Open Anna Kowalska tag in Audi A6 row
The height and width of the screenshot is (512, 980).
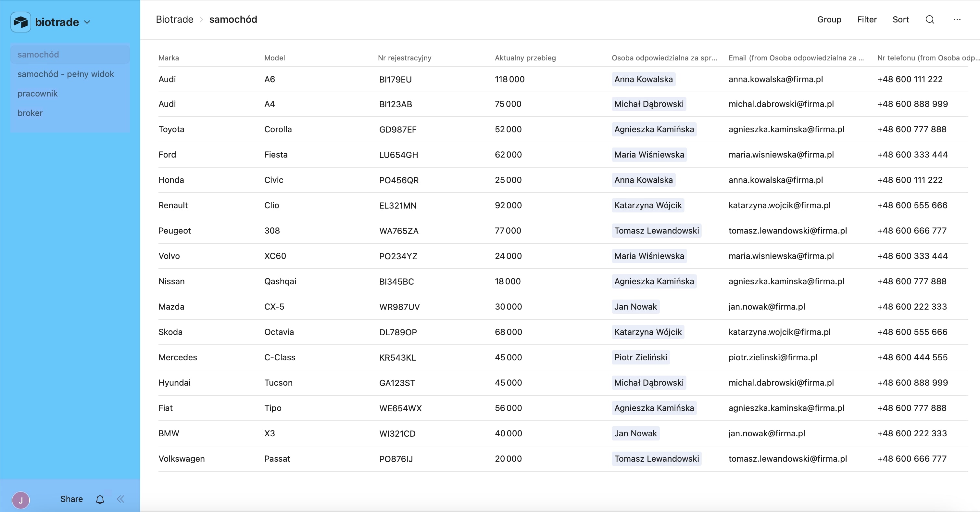(643, 79)
